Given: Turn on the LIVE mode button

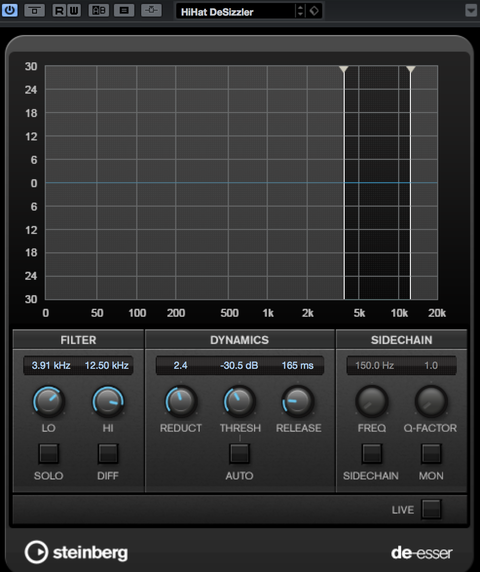Looking at the screenshot, I should click(x=431, y=509).
